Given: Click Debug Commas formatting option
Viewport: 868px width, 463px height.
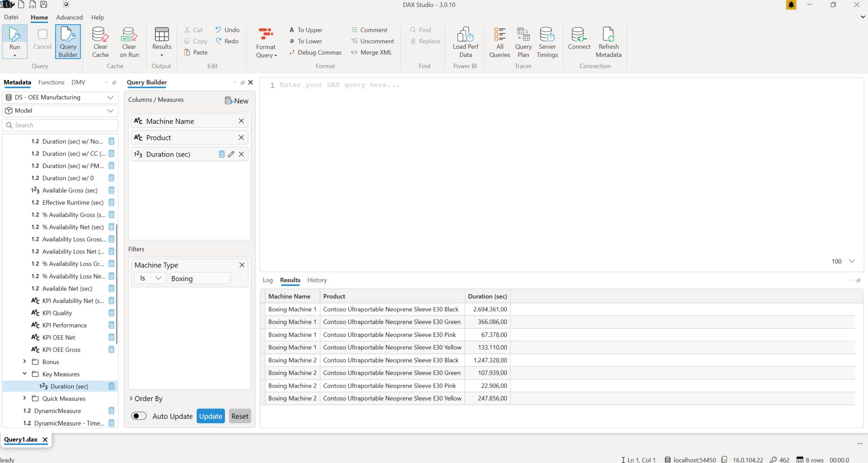Looking at the screenshot, I should [316, 52].
